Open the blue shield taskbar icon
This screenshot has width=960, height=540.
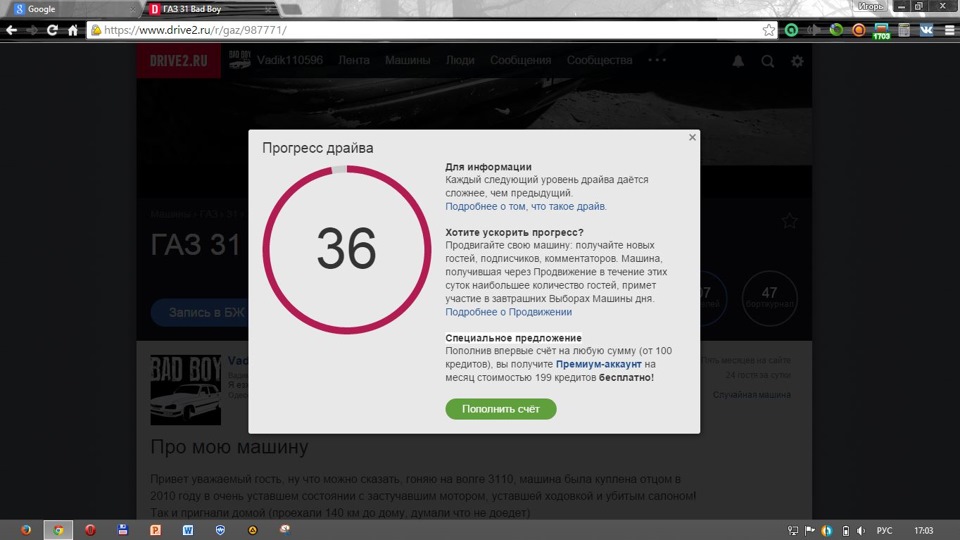point(220,530)
